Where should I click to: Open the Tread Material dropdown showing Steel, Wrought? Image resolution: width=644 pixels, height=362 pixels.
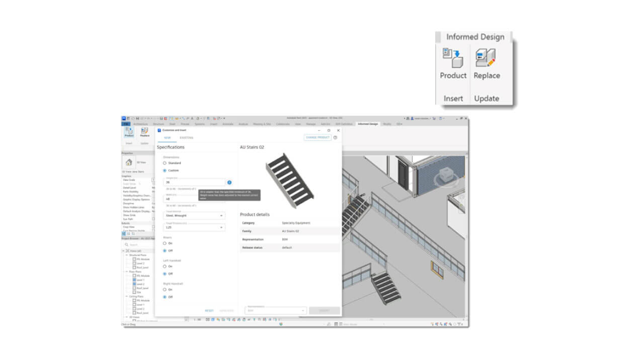tap(194, 215)
